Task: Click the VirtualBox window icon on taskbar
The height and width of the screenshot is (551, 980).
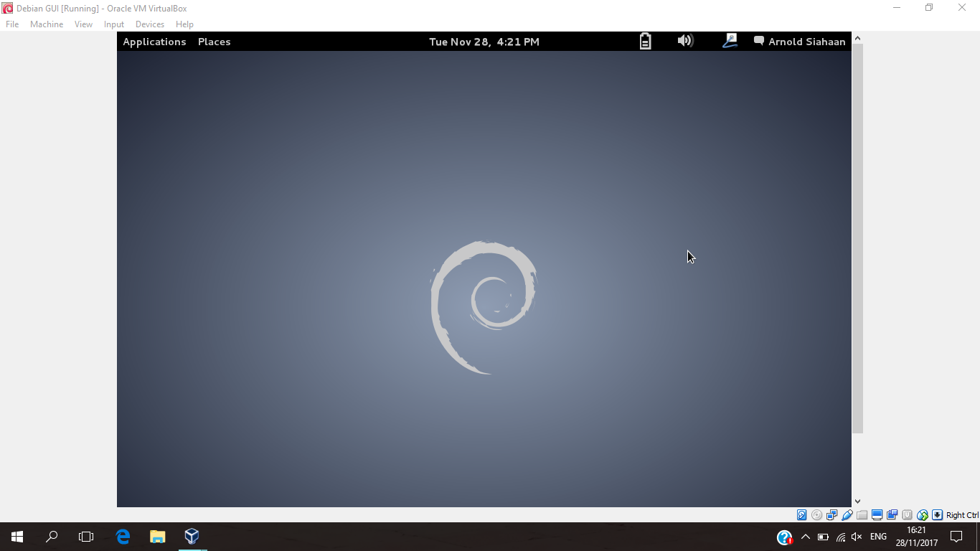Action: click(192, 536)
